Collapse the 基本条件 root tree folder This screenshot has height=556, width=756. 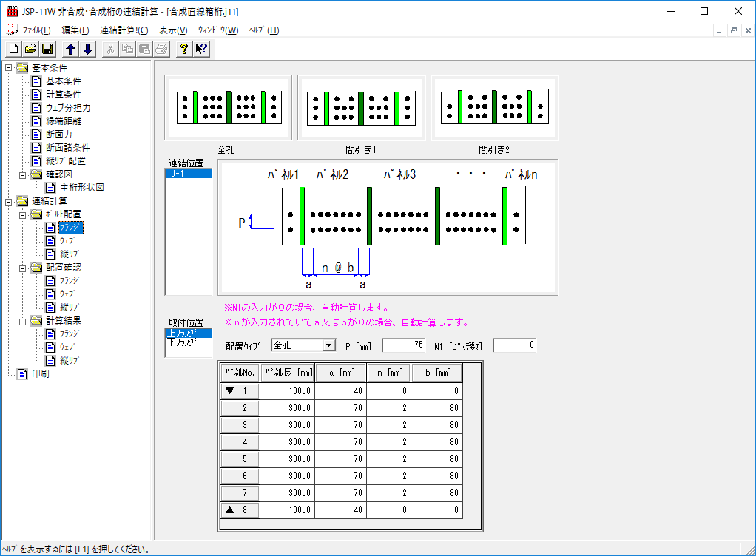(x=8, y=68)
